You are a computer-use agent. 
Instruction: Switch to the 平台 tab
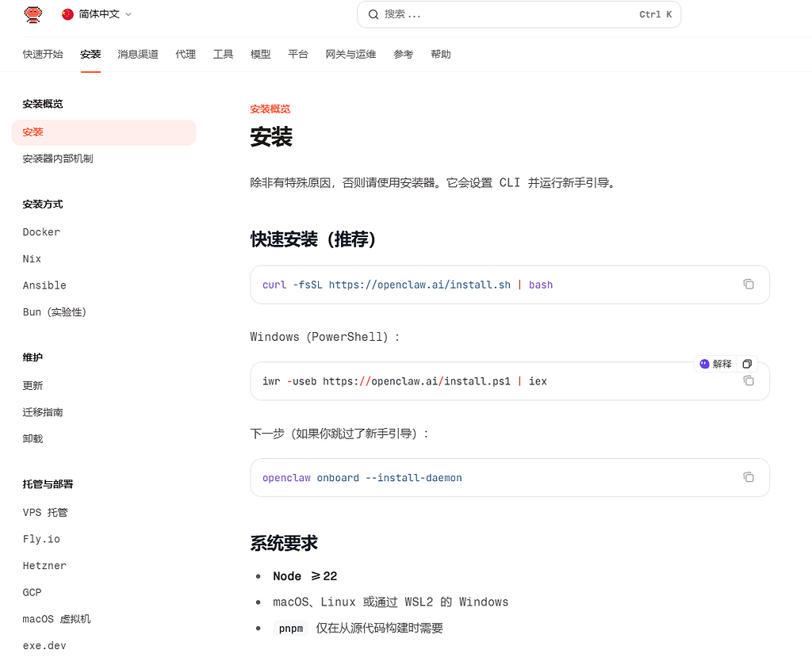point(298,55)
